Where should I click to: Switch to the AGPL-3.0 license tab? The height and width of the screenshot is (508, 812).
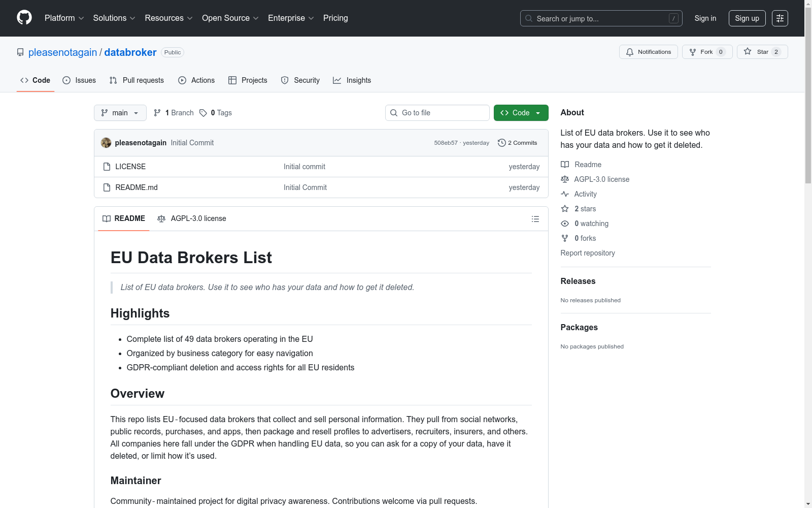tap(192, 218)
